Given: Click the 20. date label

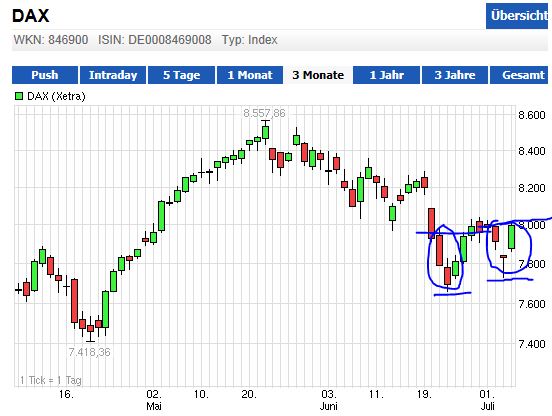Looking at the screenshot, I should [249, 394].
